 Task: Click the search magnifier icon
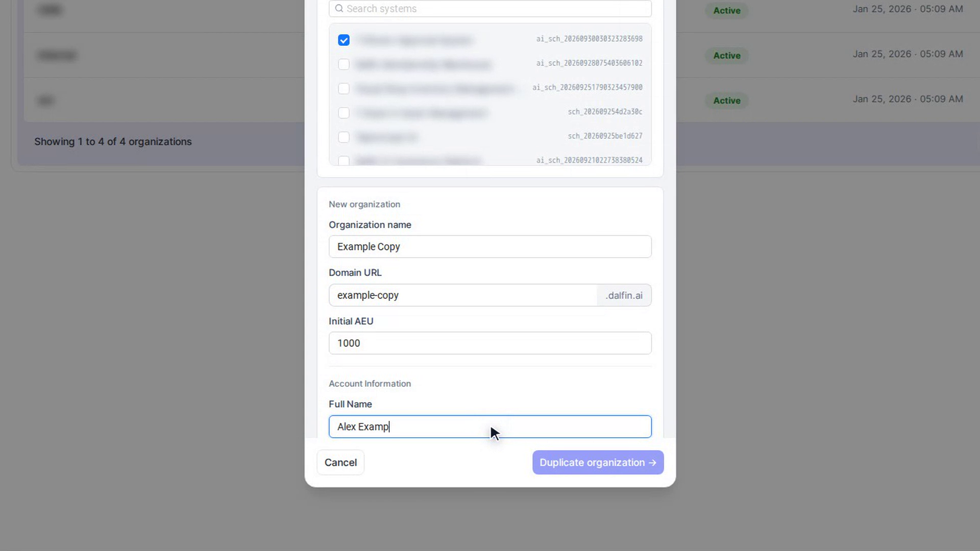click(339, 9)
